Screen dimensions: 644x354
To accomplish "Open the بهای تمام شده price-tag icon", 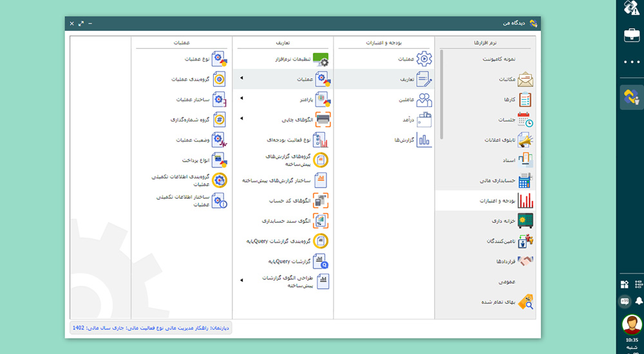I will pyautogui.click(x=525, y=302).
